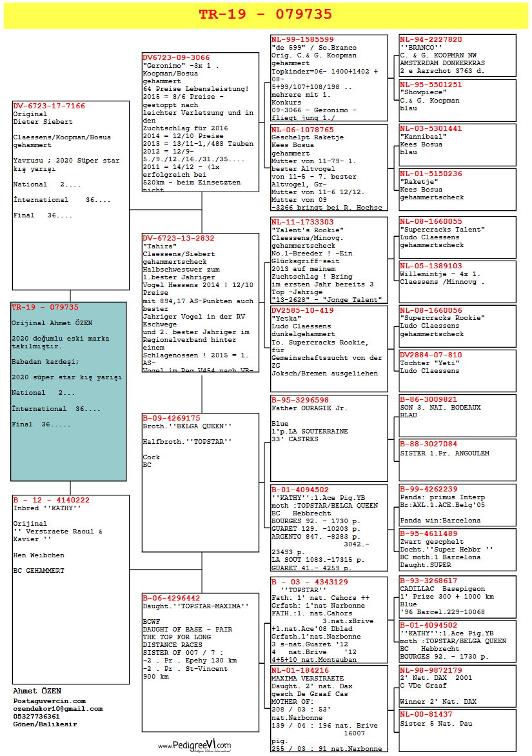Screen dimensions: 532x756
Task: Click Father OURAGIE Jr. text
Action: (x=310, y=408)
